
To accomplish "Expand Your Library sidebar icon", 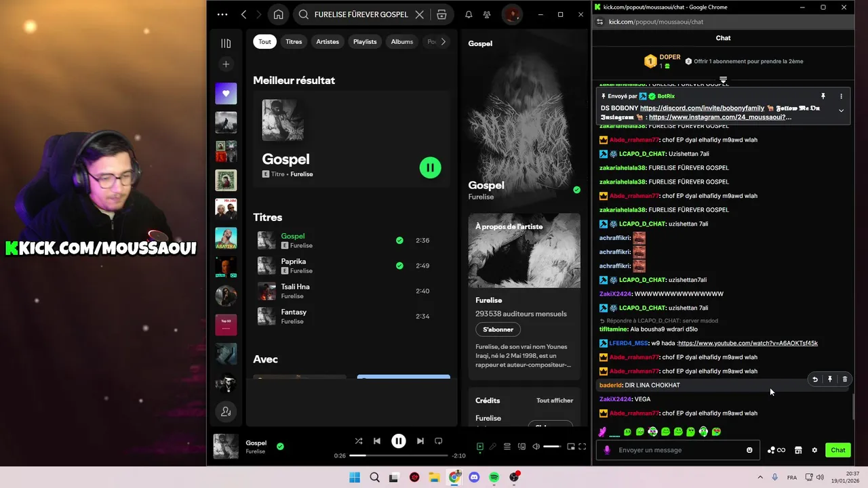I will point(226,43).
